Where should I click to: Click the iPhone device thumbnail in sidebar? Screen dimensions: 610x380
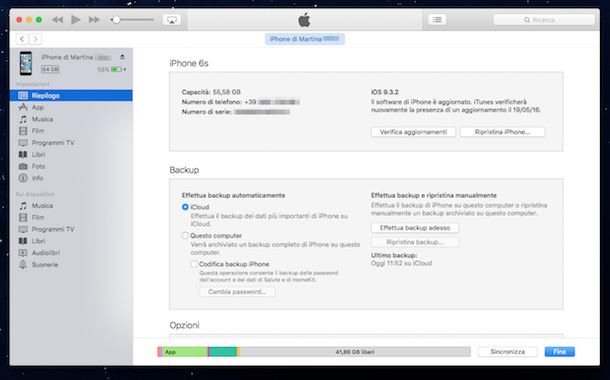click(x=26, y=63)
